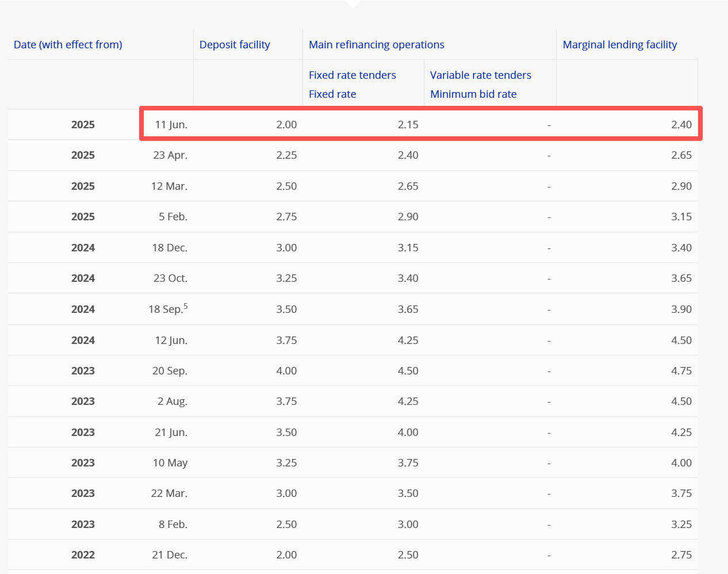Image resolution: width=728 pixels, height=574 pixels.
Task: Click the '23 Oct.' date cell
Action: click(170, 278)
